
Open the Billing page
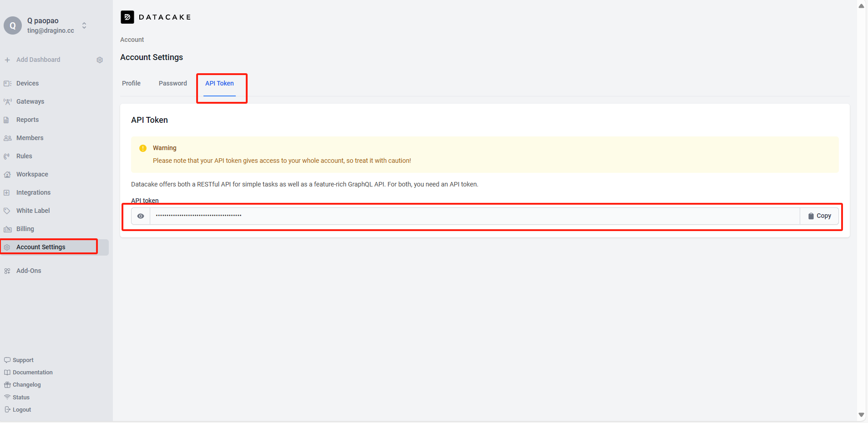click(x=25, y=229)
